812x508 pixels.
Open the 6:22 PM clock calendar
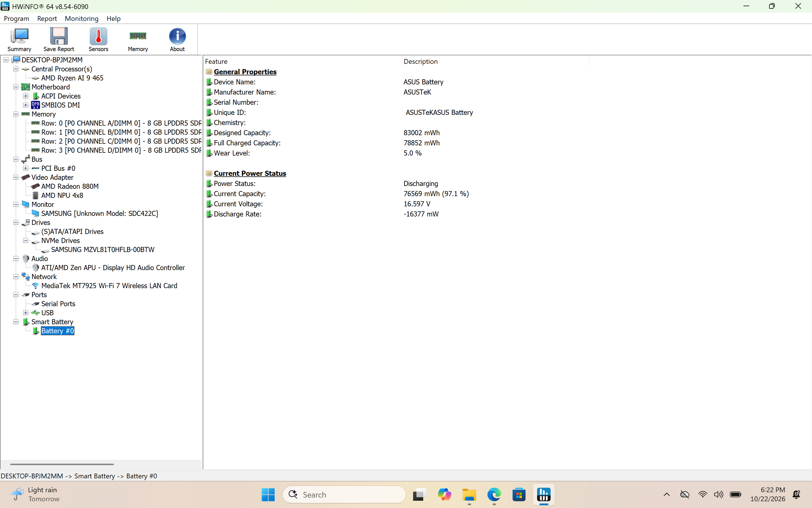click(768, 494)
